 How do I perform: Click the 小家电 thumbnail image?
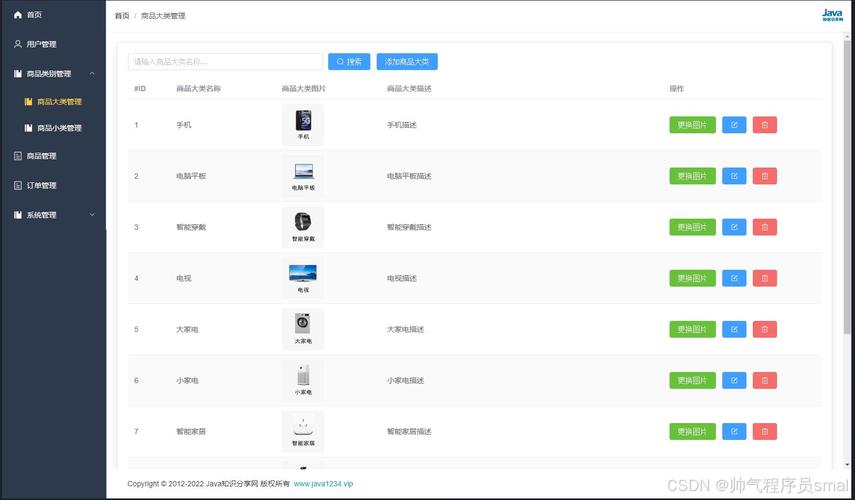pos(303,381)
